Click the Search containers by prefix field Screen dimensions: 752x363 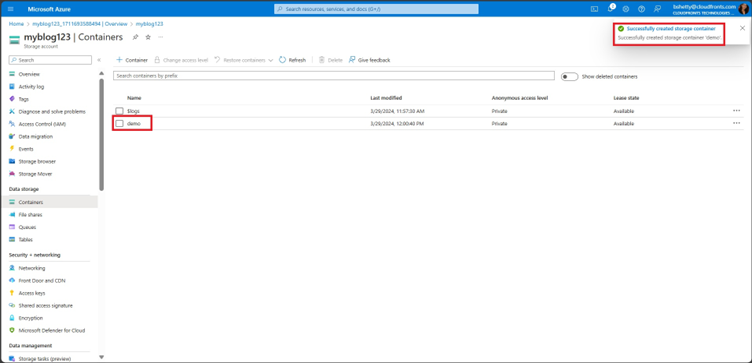334,76
